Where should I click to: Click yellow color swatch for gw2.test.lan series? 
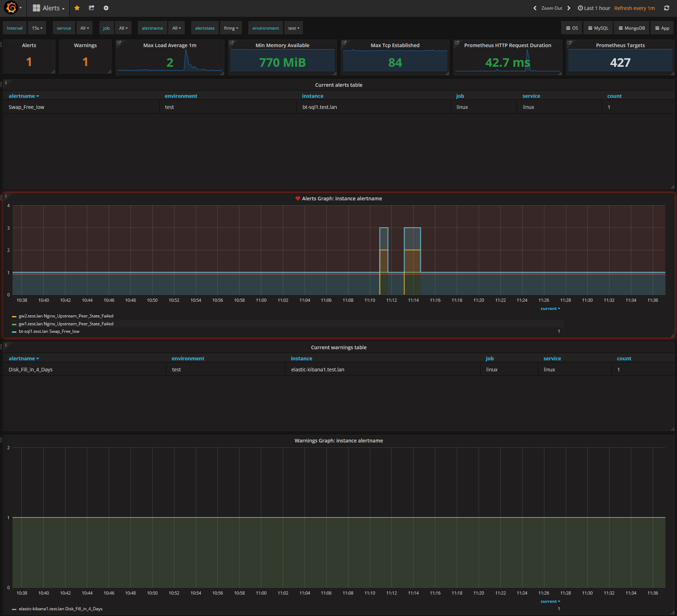(x=14, y=316)
